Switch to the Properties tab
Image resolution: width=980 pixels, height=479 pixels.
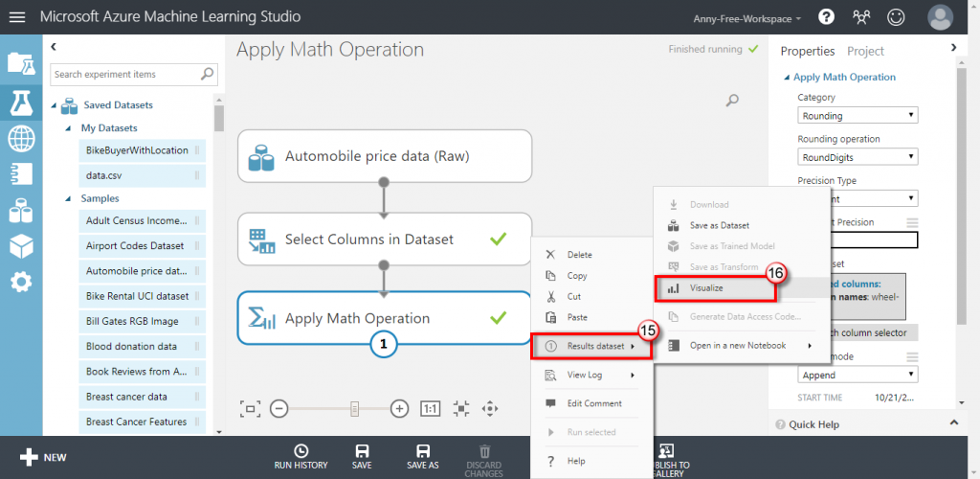pos(808,52)
